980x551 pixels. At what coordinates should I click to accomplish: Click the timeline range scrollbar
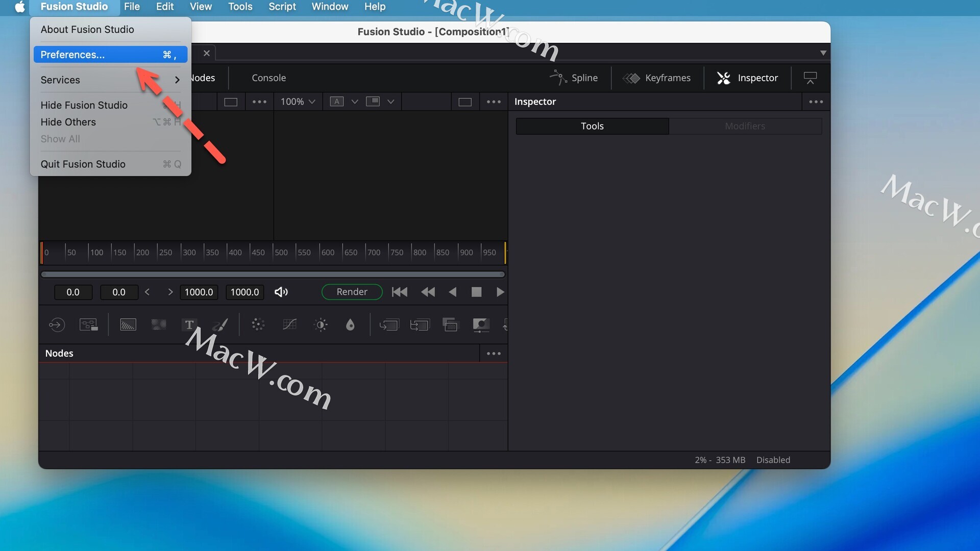(273, 274)
